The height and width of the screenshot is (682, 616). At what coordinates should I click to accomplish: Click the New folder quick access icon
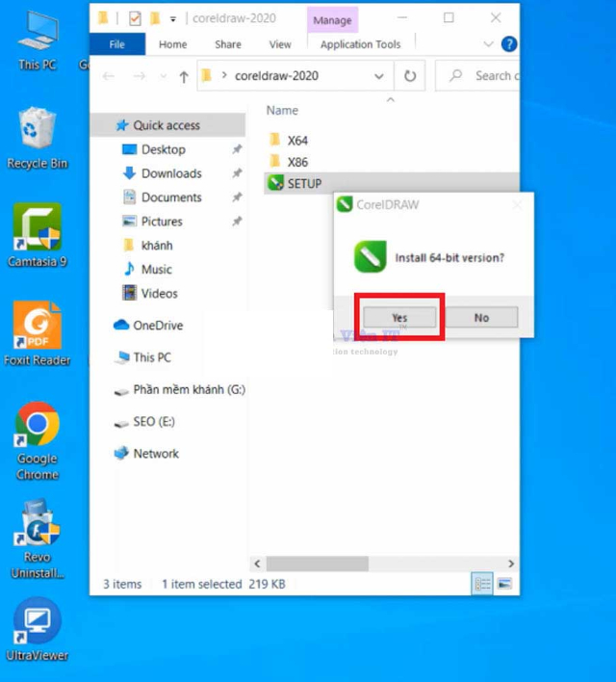point(155,18)
